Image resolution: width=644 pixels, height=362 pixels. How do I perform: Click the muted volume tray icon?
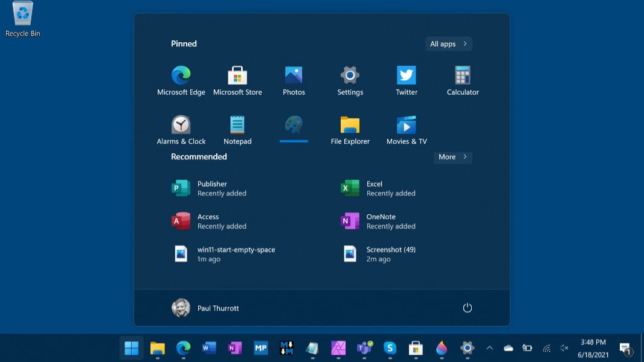point(564,348)
